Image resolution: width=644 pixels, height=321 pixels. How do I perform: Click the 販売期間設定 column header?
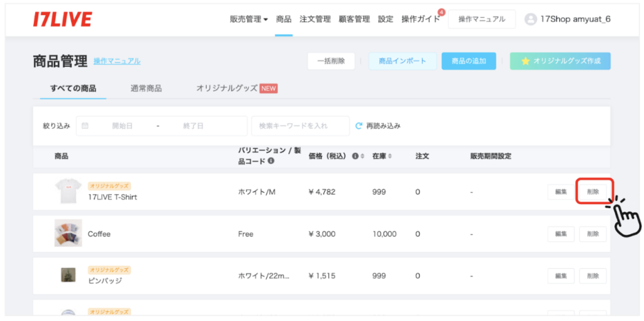coord(491,156)
